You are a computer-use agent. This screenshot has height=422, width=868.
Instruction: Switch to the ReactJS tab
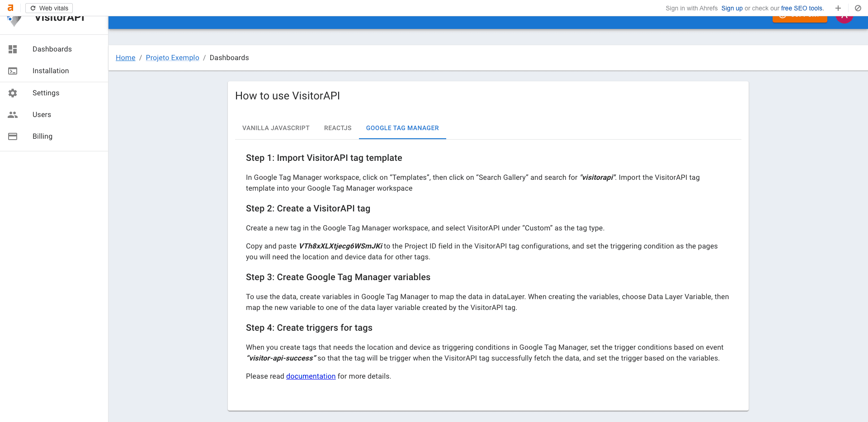point(338,128)
